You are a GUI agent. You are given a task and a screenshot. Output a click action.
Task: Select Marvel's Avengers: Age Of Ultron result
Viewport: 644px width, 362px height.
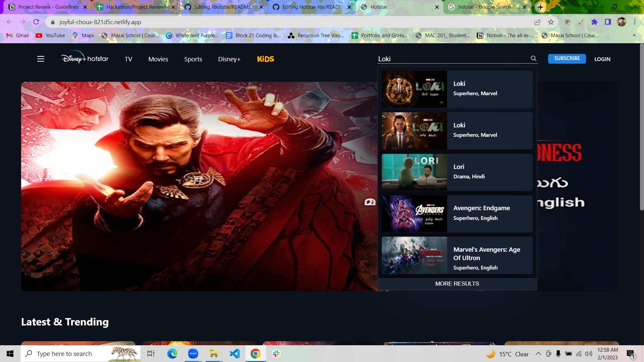[x=457, y=255]
